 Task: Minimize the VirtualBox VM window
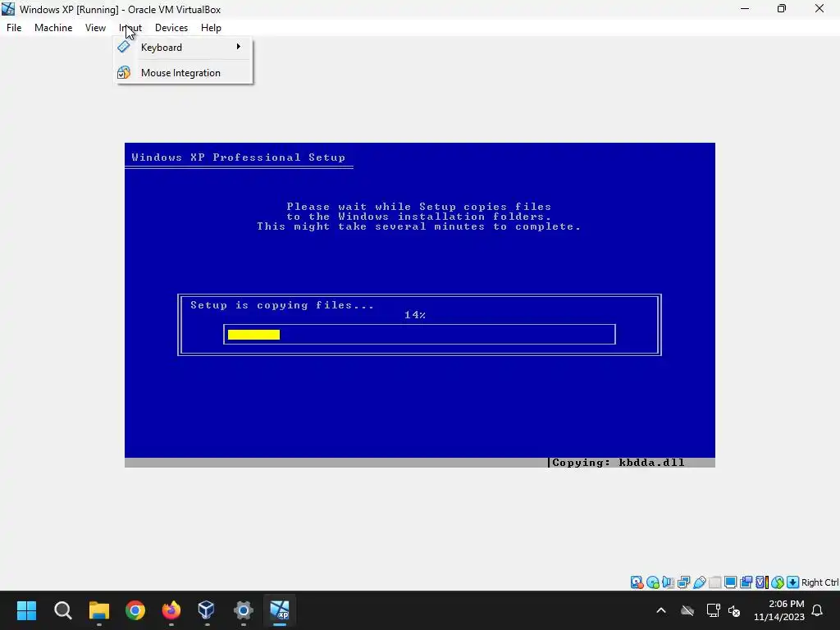click(745, 8)
